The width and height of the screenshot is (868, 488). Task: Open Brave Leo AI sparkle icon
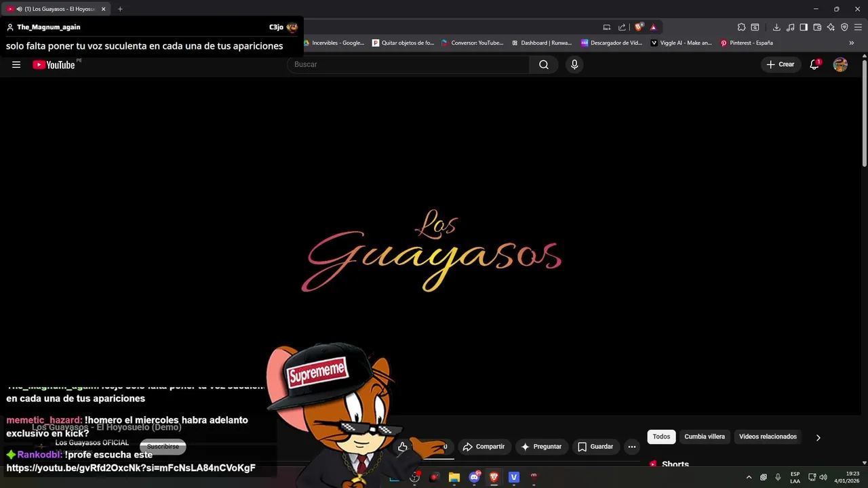point(831,27)
